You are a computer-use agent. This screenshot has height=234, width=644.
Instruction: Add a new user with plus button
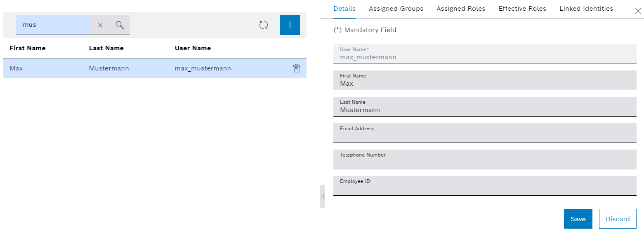click(290, 25)
